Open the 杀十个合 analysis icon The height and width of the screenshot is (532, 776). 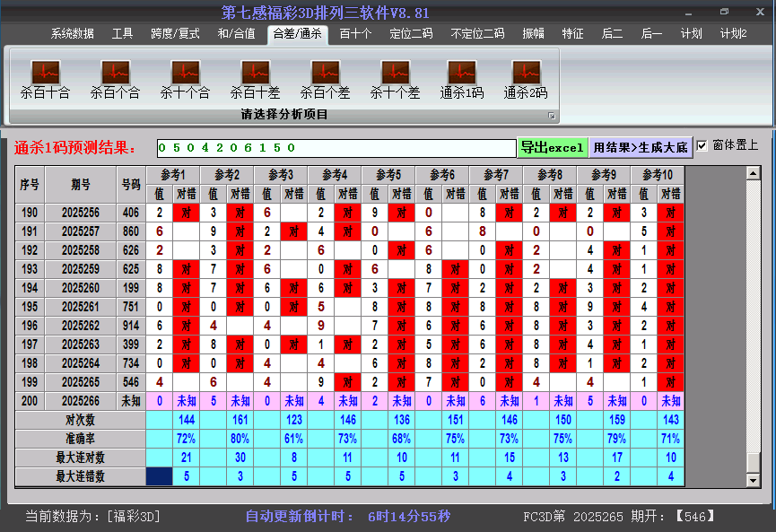185,73
